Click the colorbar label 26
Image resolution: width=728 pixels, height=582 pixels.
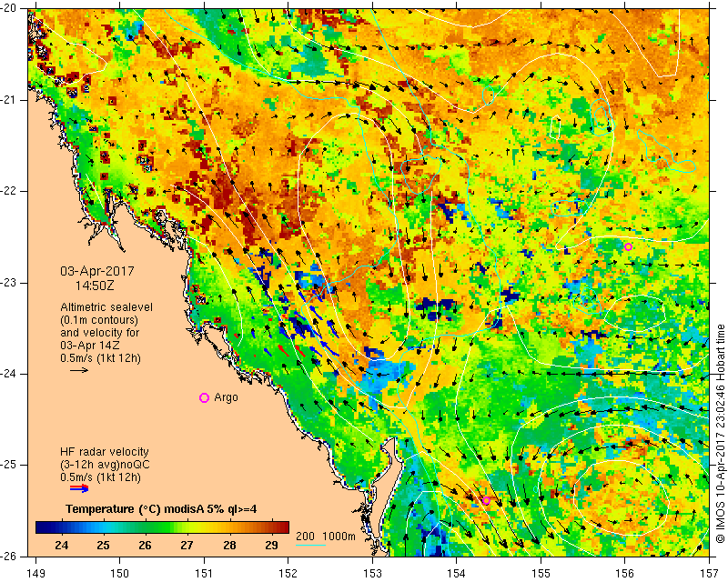tap(145, 545)
